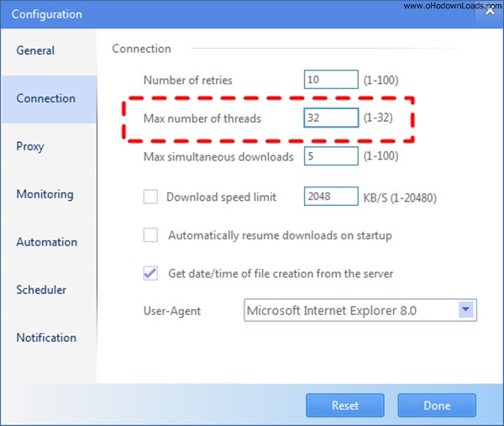Viewport: 504px width, 426px height.
Task: Open the User-Agent dropdown arrow
Action: (466, 309)
